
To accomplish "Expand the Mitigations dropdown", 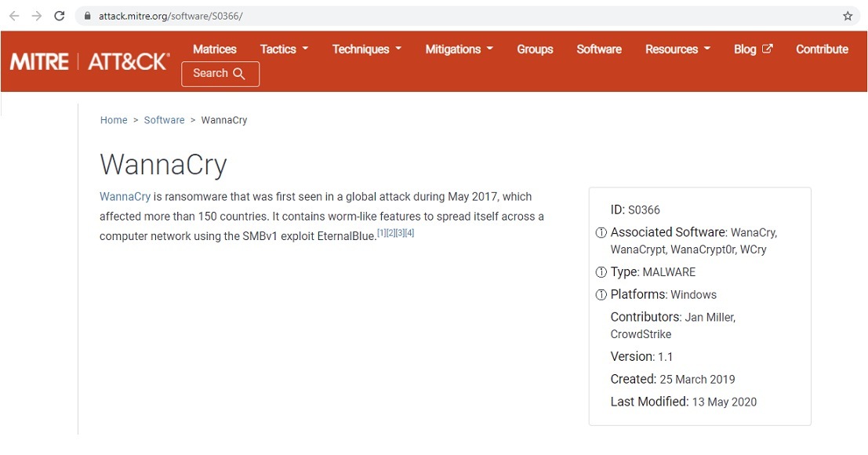I will pyautogui.click(x=459, y=49).
